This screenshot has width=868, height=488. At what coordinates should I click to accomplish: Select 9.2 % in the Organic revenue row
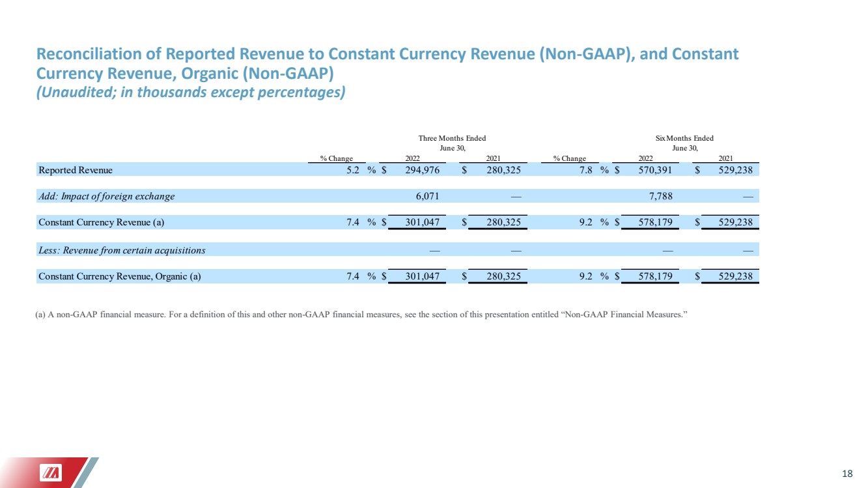(587, 276)
